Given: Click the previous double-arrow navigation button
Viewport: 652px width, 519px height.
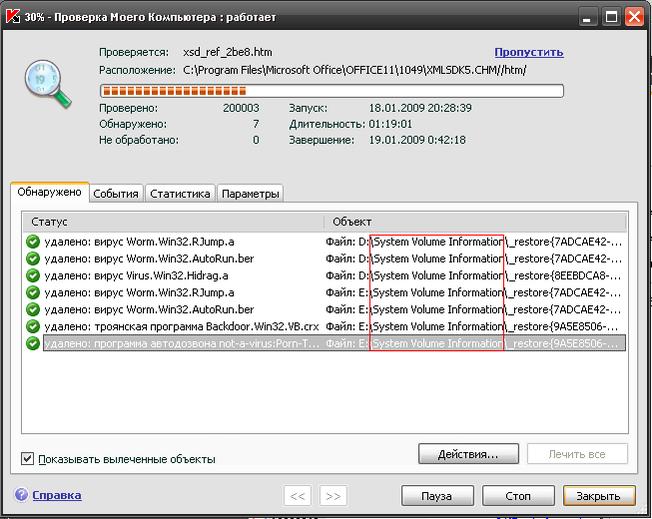Looking at the screenshot, I should pos(297,496).
